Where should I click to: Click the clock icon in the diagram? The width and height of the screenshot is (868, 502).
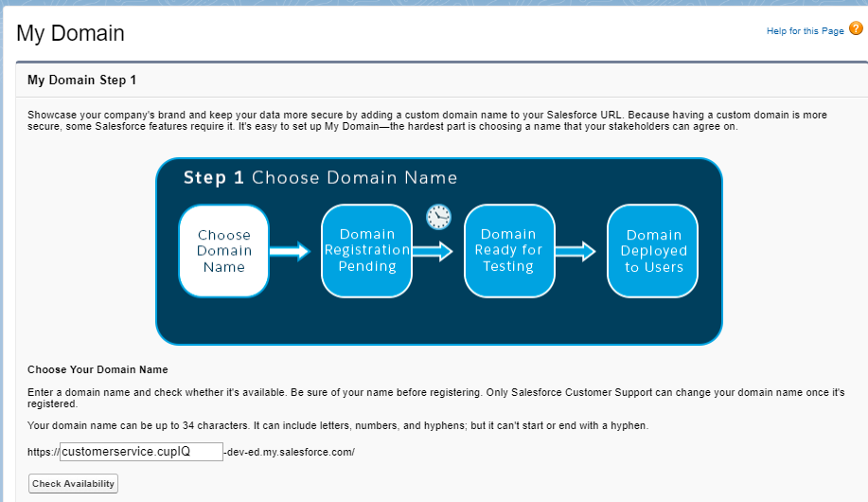pos(438,217)
